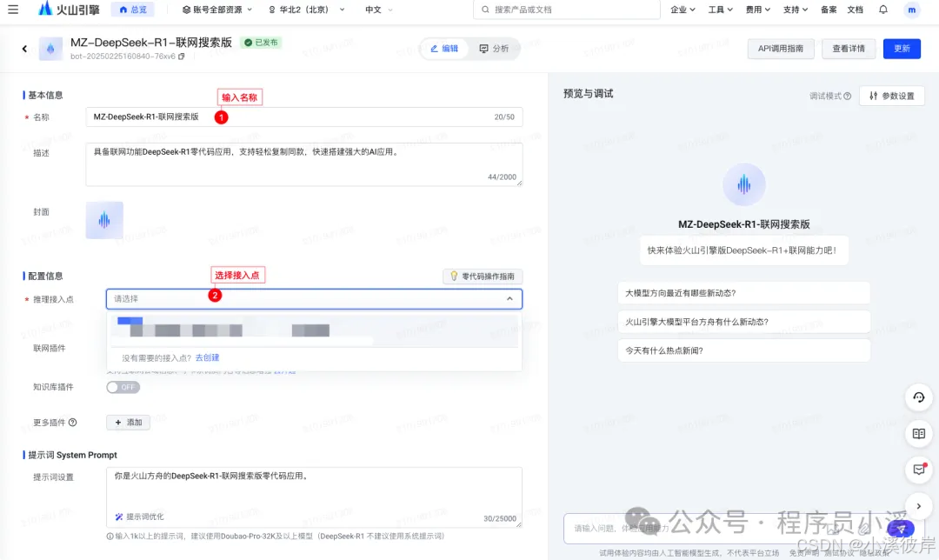Click into the 名称 input field

(303, 117)
